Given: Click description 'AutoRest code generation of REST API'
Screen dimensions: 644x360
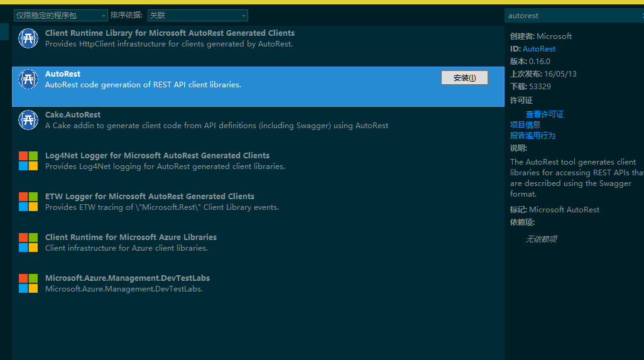Looking at the screenshot, I should [x=143, y=85].
